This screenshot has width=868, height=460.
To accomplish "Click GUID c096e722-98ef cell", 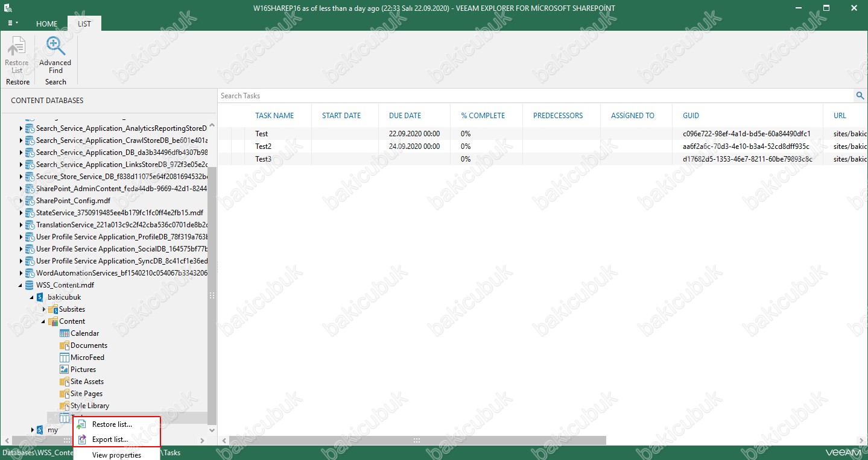I will click(747, 133).
